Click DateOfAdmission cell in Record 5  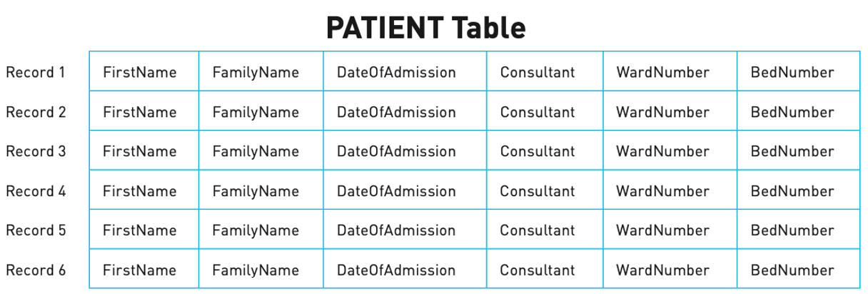[405, 229]
